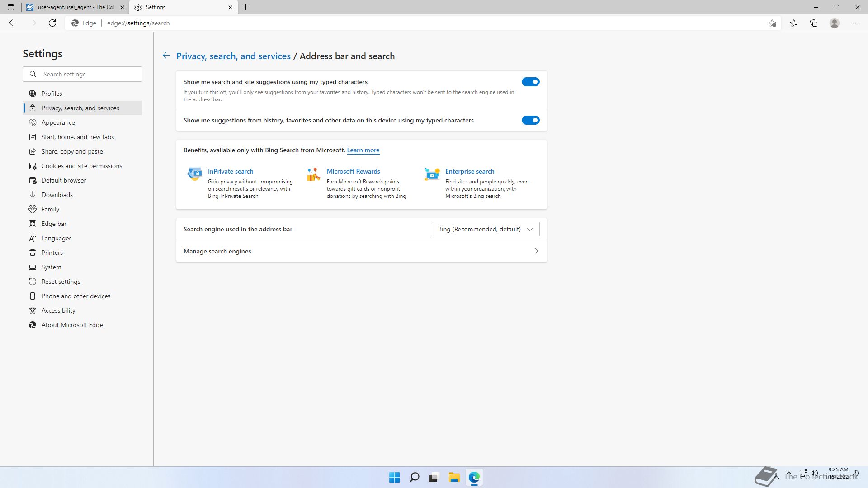This screenshot has width=868, height=488.
Task: Click the browser Back arrow button
Action: click(x=13, y=23)
